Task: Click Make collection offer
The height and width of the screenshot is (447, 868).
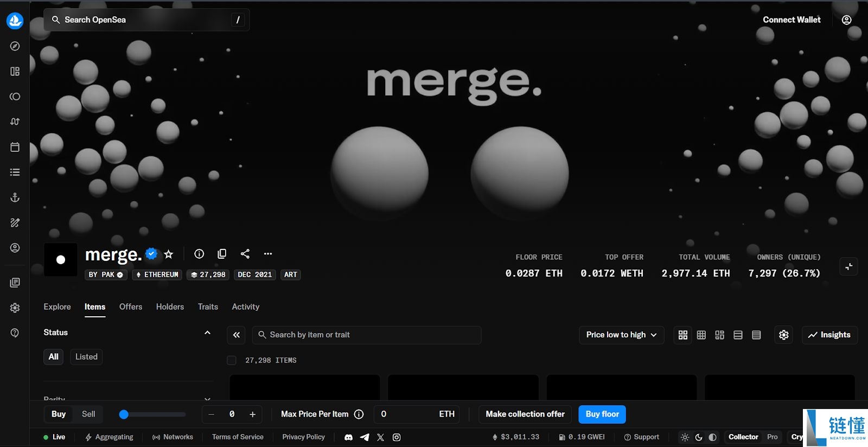Action: pyautogui.click(x=525, y=414)
